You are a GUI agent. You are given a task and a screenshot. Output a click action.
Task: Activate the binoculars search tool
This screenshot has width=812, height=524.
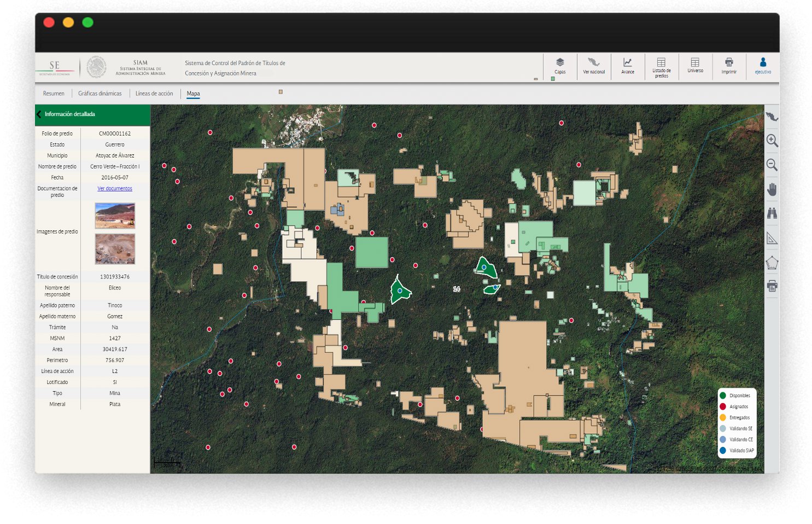pyautogui.click(x=772, y=214)
